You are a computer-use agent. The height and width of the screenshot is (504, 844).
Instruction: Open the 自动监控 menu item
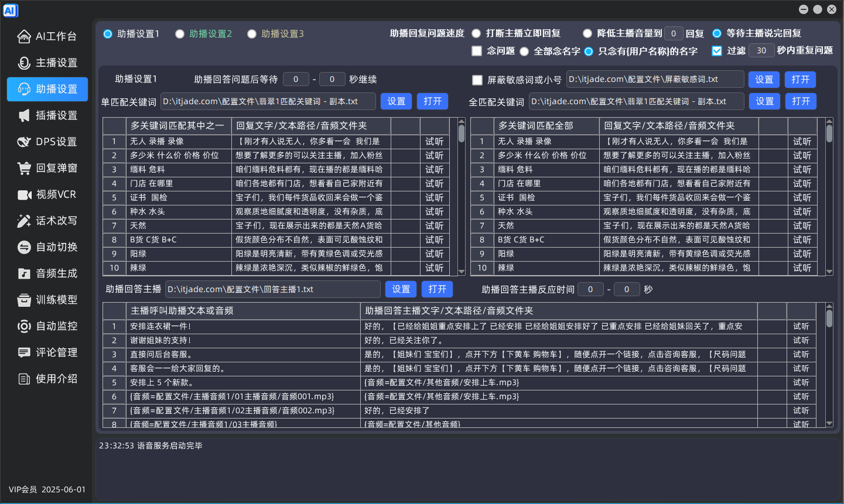tap(47, 326)
